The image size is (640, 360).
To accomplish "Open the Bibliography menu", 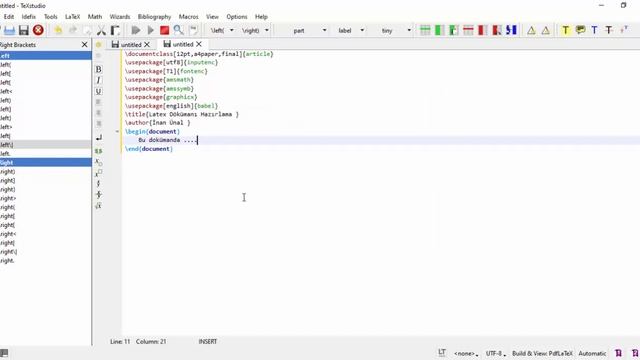I will [x=154, y=17].
